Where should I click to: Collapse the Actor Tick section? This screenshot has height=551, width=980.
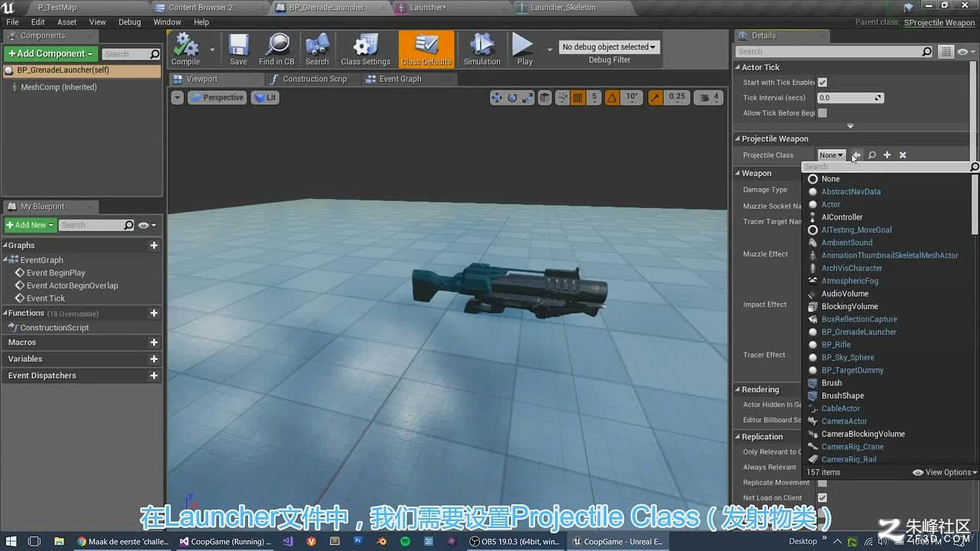pyautogui.click(x=738, y=67)
